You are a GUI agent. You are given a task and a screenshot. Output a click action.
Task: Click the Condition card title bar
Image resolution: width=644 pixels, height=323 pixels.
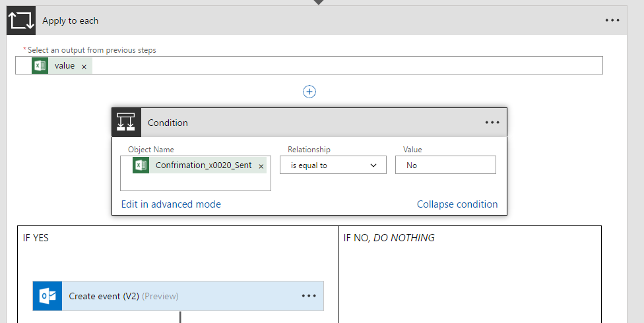click(x=297, y=123)
